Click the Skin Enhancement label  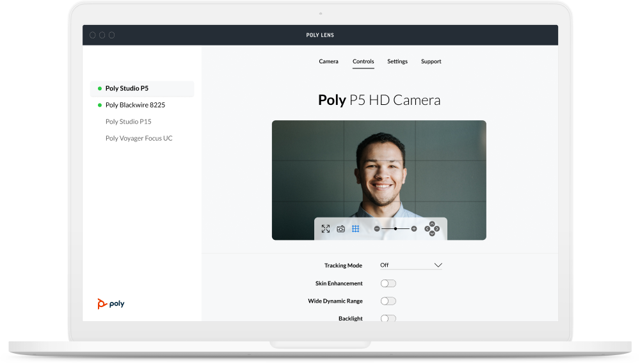coord(339,283)
